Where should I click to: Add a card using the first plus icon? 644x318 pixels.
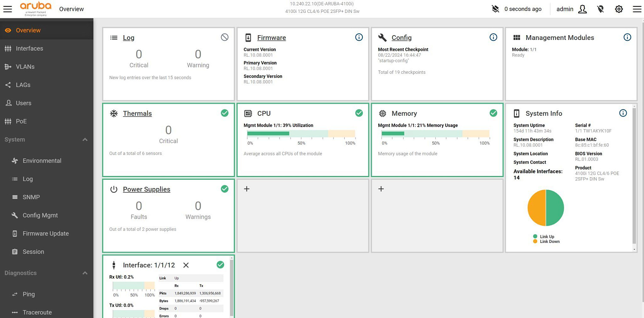[247, 189]
